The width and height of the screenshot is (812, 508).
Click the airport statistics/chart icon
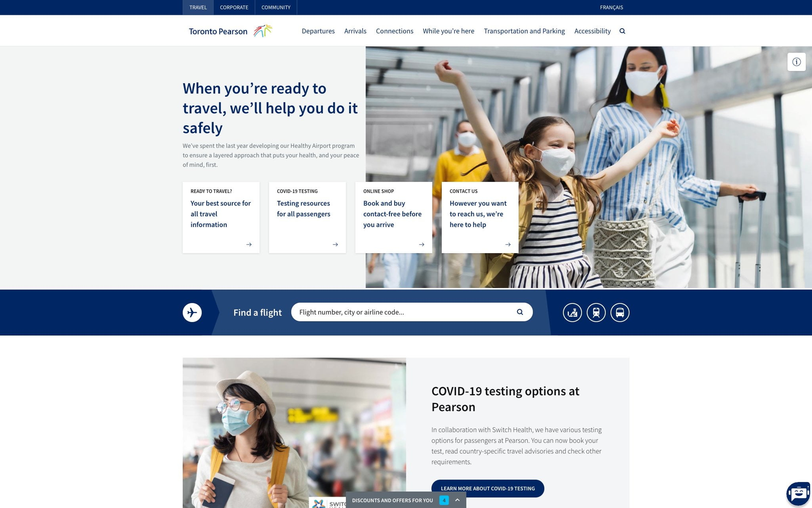pyautogui.click(x=573, y=312)
